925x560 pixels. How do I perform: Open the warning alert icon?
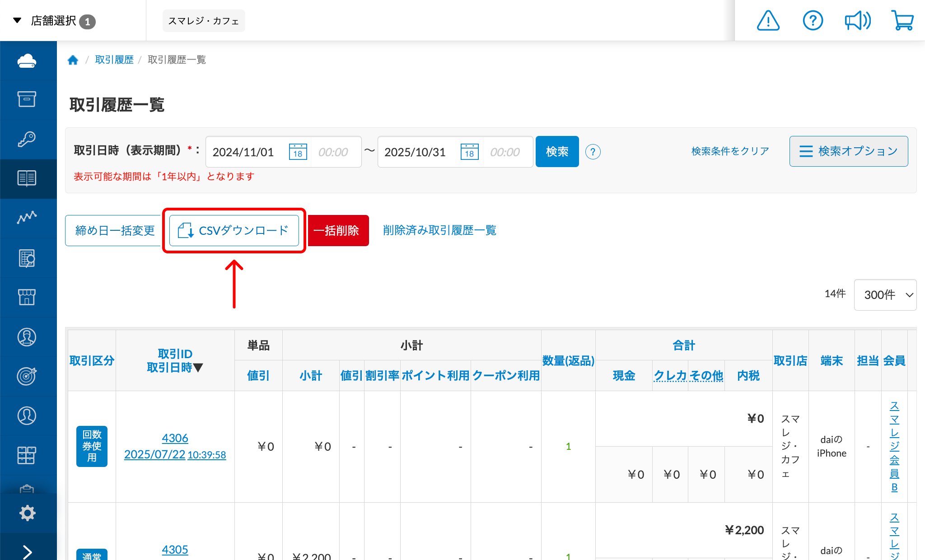pos(768,21)
